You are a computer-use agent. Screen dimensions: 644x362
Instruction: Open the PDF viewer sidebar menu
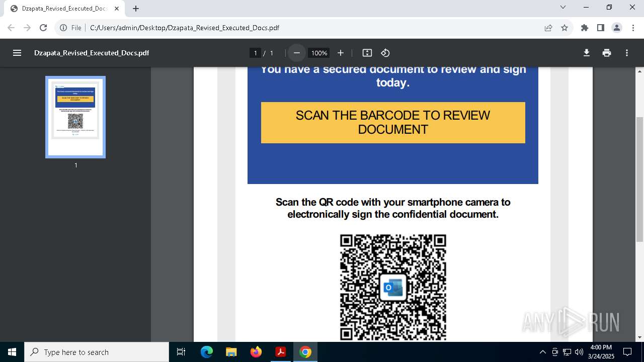(x=17, y=53)
